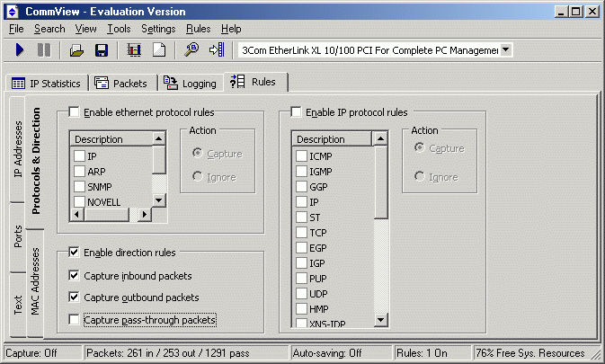Select Capture radio in ethernet Action group

point(198,153)
